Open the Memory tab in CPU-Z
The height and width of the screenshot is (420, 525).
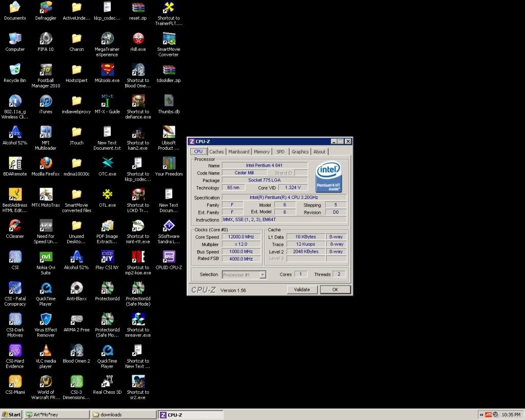pos(261,152)
